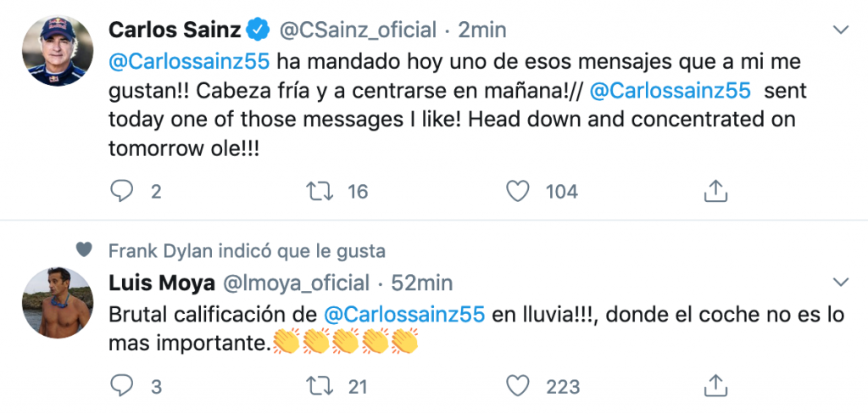Viewport: 868px width, 414px height.
Task: Visit the @lmoya_oficial handle
Action: pyautogui.click(x=297, y=283)
